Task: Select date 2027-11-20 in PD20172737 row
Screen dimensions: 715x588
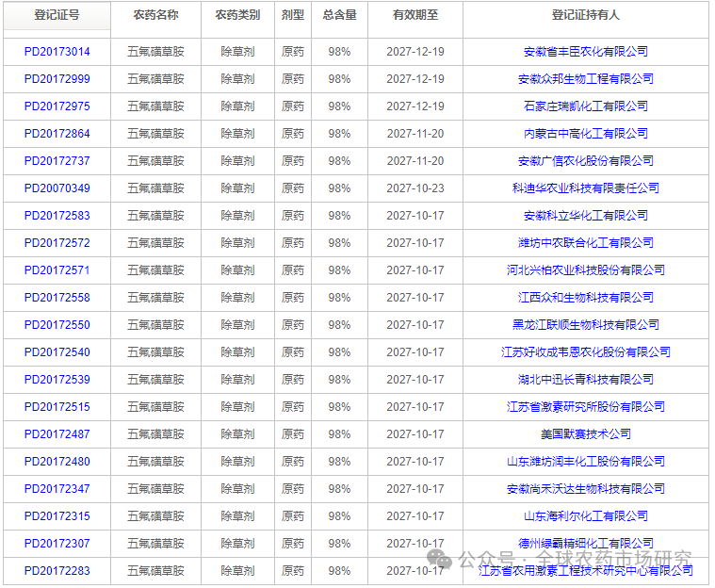Action: 415,161
